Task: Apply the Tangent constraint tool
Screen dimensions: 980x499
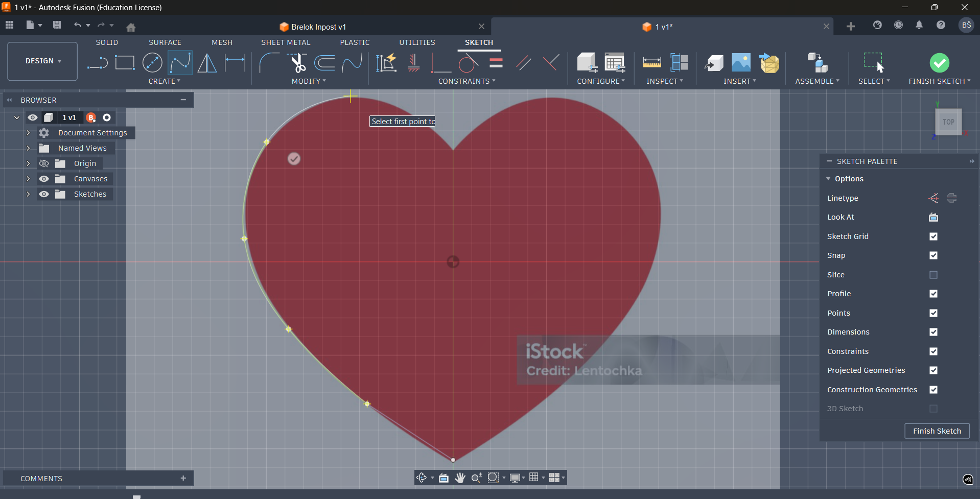Action: point(468,63)
